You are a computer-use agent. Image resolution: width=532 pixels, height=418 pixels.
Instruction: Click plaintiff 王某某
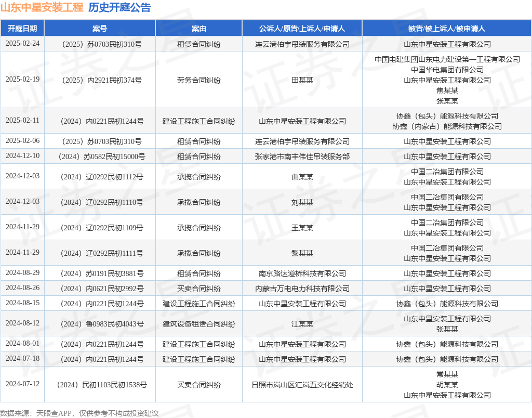coord(302,228)
